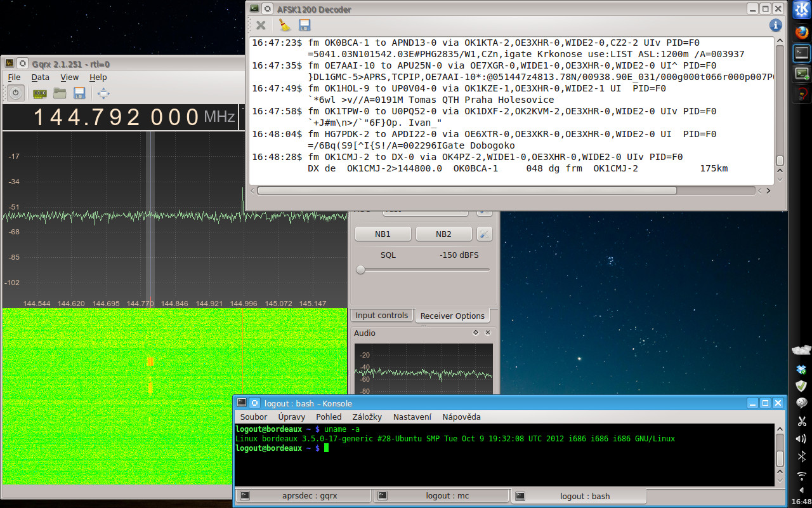Click the full screen arrows icon in Gqrx
This screenshot has height=508, width=812.
(x=103, y=93)
